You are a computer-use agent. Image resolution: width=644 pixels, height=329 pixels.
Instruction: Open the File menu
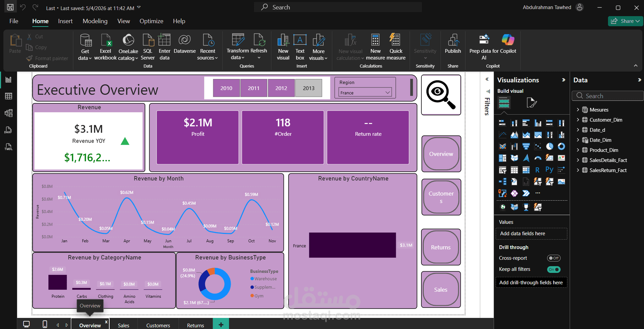14,21
